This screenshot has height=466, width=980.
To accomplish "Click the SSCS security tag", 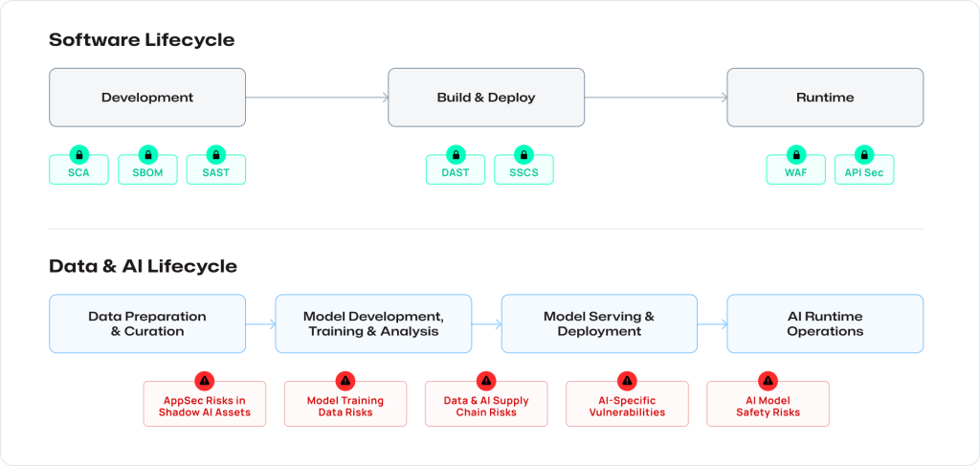I will click(x=523, y=172).
